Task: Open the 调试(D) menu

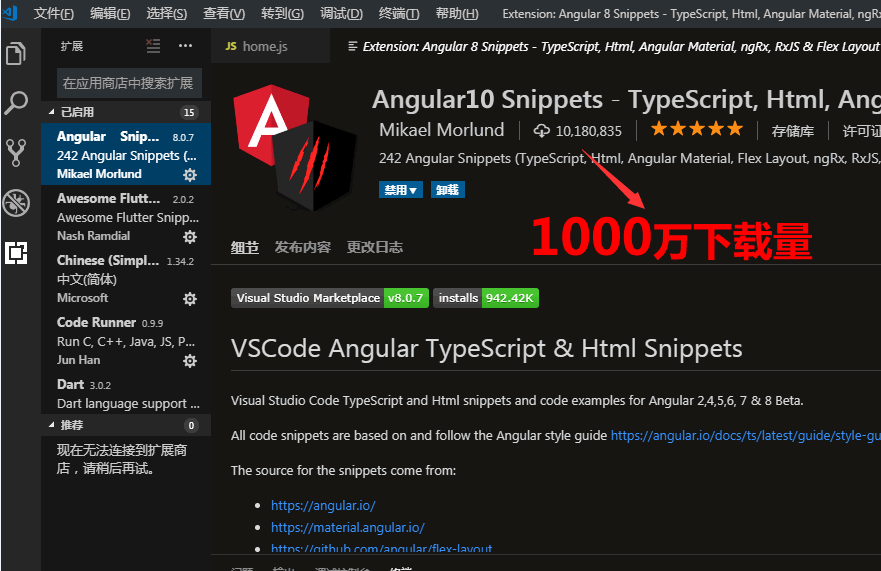Action: pos(342,13)
